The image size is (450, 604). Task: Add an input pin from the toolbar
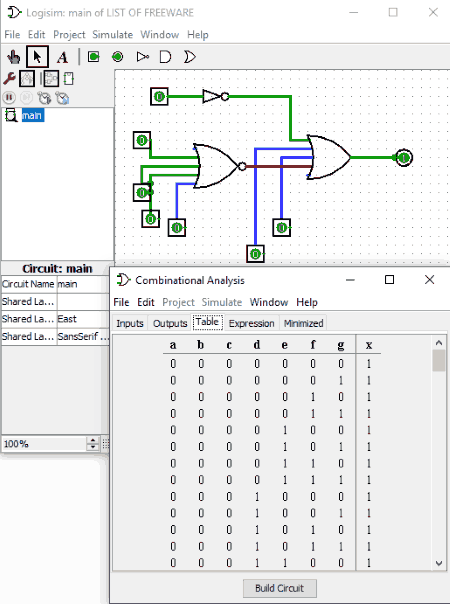pyautogui.click(x=94, y=57)
